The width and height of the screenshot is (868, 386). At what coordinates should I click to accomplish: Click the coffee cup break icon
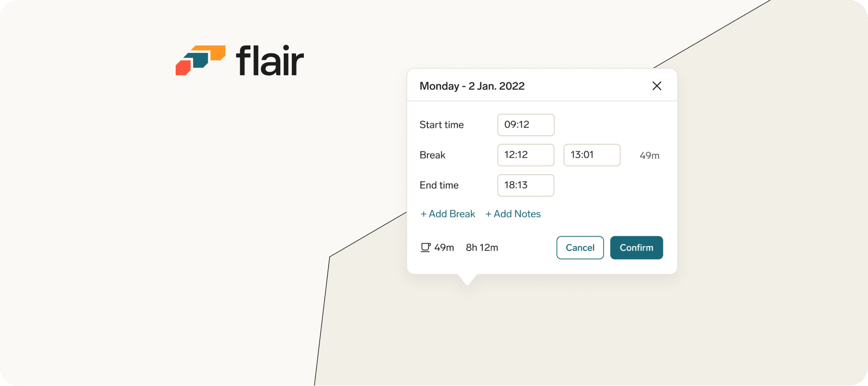(x=426, y=247)
